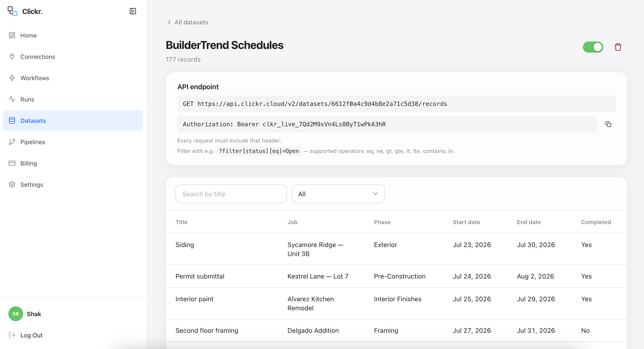
Task: Open Pipelines page
Action: click(73, 142)
